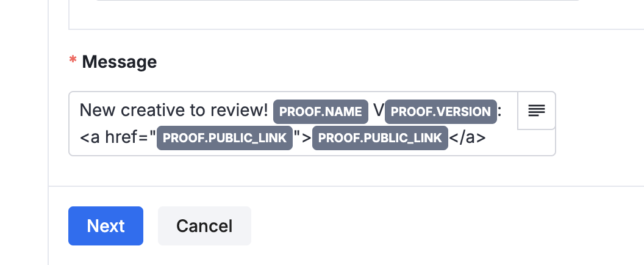Click the PROOF.PUBLIC_LINK token inside the href quotes

(224, 138)
